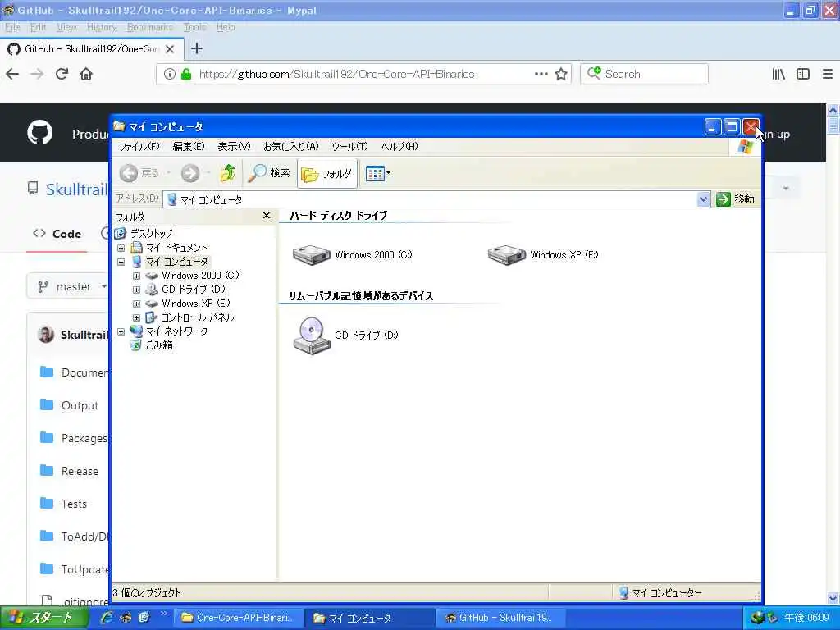
Task: Open the お気に入り(A) menu
Action: [291, 146]
